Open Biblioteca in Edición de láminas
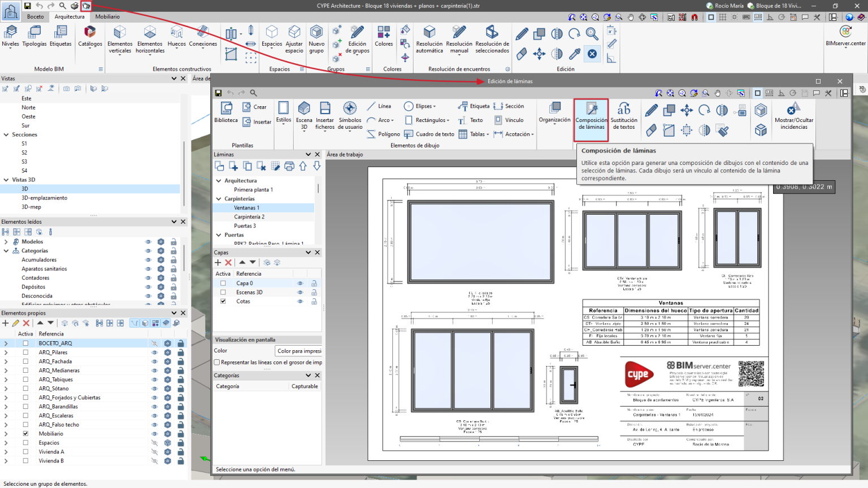The width and height of the screenshot is (868, 488). [226, 112]
